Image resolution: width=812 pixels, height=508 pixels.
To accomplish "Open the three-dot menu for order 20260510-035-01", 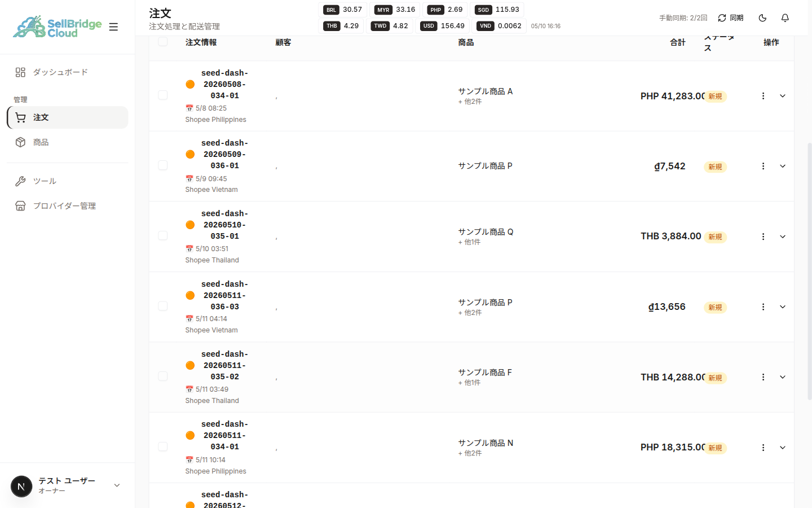I will 763,237.
